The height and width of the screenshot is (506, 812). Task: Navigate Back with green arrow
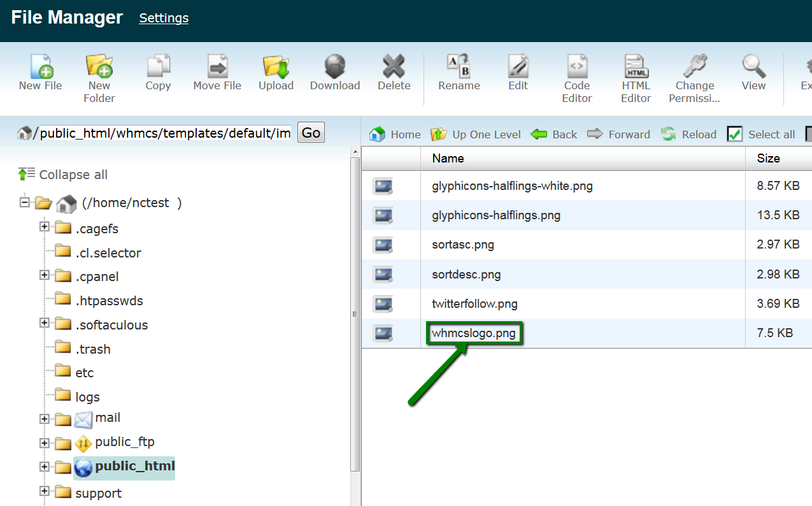coord(554,134)
